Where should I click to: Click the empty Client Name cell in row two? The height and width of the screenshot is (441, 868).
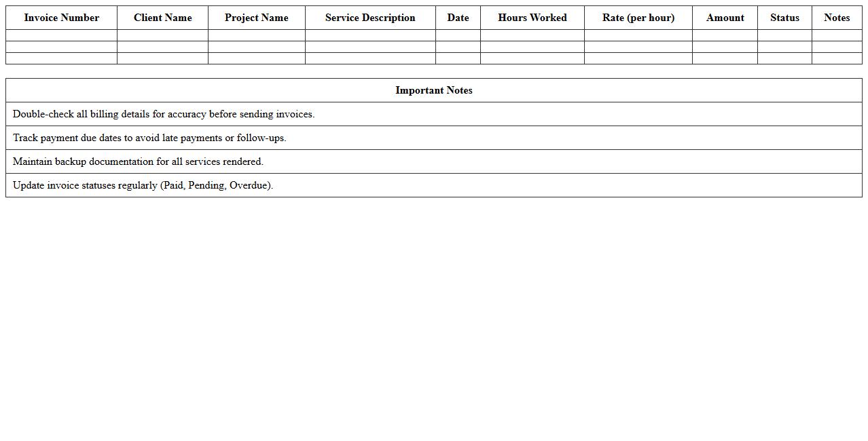click(x=162, y=47)
